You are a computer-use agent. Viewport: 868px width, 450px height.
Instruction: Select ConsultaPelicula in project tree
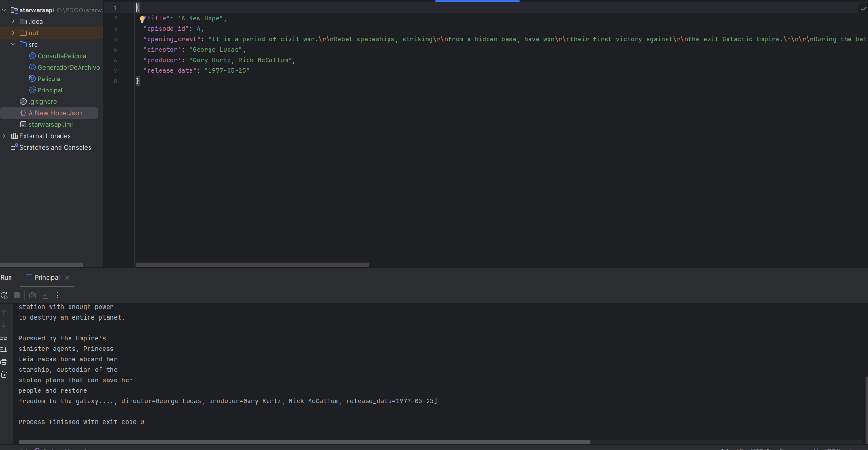click(x=62, y=56)
